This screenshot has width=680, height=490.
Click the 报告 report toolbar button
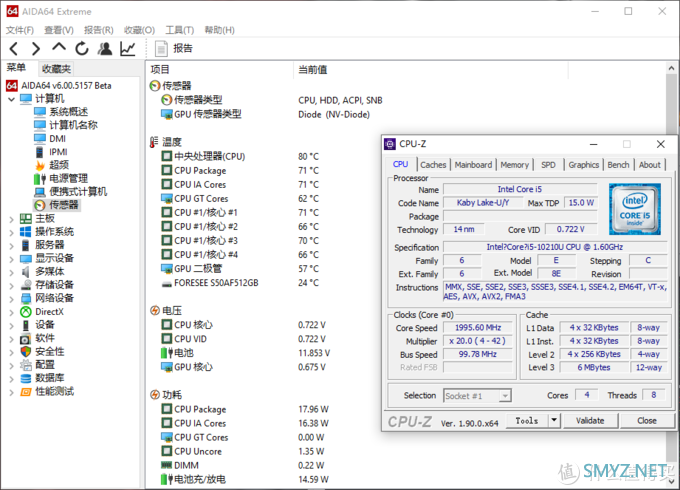tap(174, 48)
